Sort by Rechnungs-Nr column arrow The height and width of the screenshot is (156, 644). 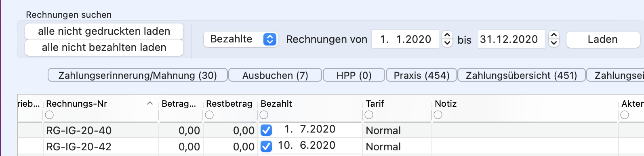150,103
